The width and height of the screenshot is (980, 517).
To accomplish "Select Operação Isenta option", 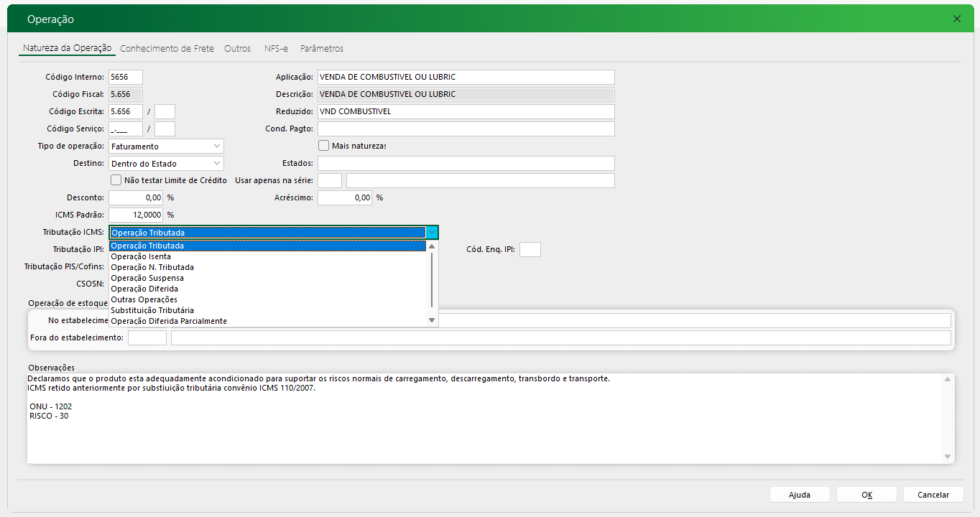I will 267,256.
